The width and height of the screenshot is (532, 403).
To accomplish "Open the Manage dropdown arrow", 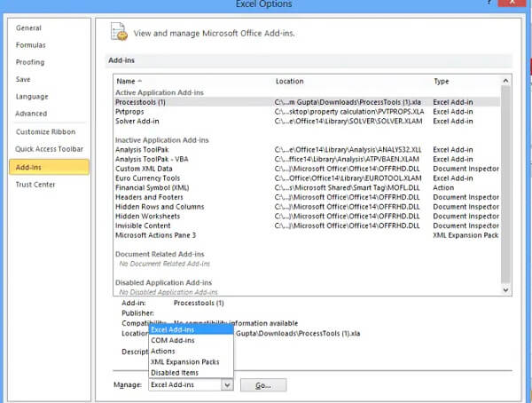I will [x=227, y=385].
